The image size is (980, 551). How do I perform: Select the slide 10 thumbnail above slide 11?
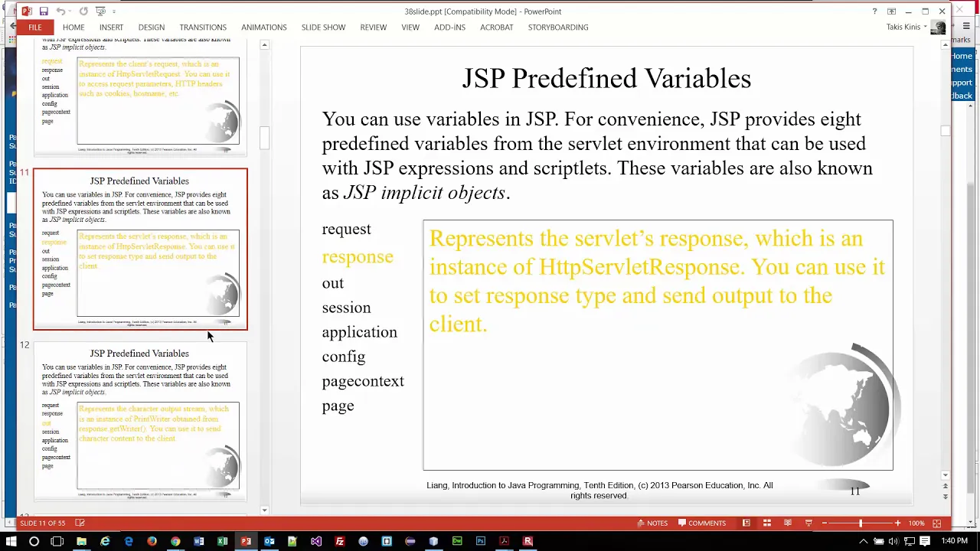(140, 96)
